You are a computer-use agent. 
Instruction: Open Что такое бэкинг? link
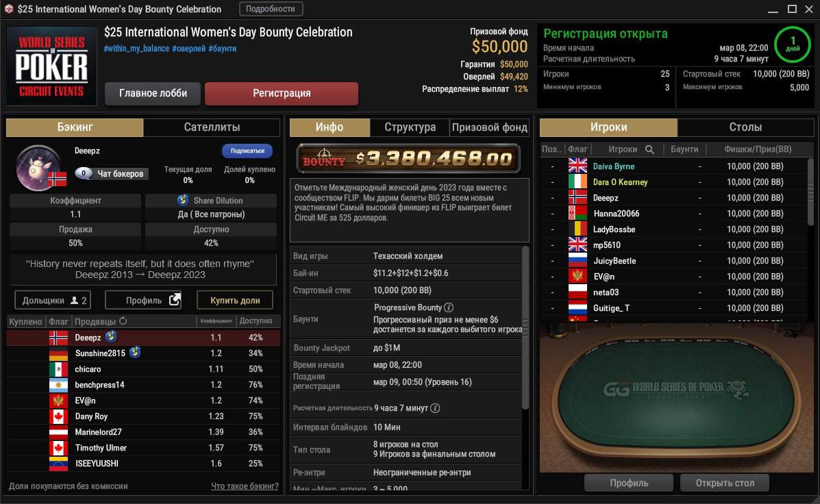tap(245, 486)
